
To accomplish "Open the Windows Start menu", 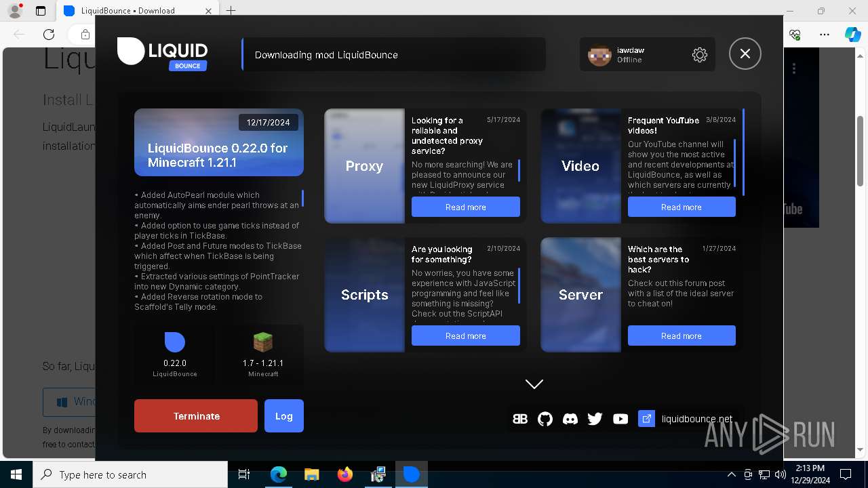I will [16, 474].
